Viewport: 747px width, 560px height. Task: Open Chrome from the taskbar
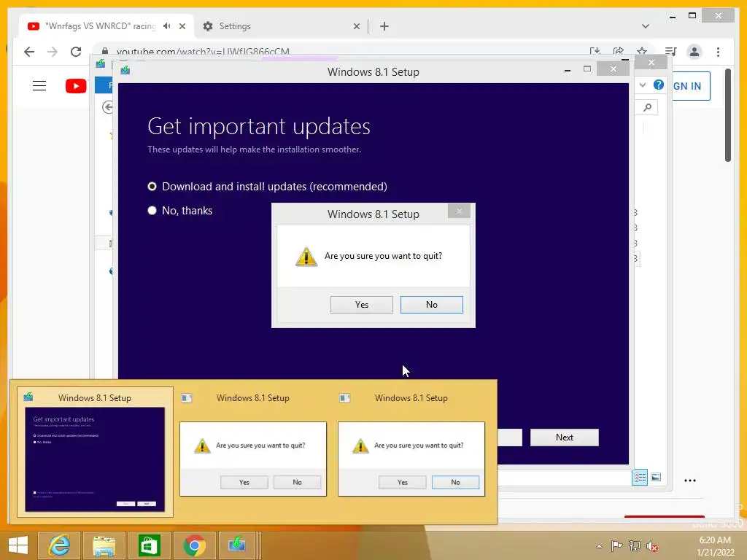[x=194, y=545]
